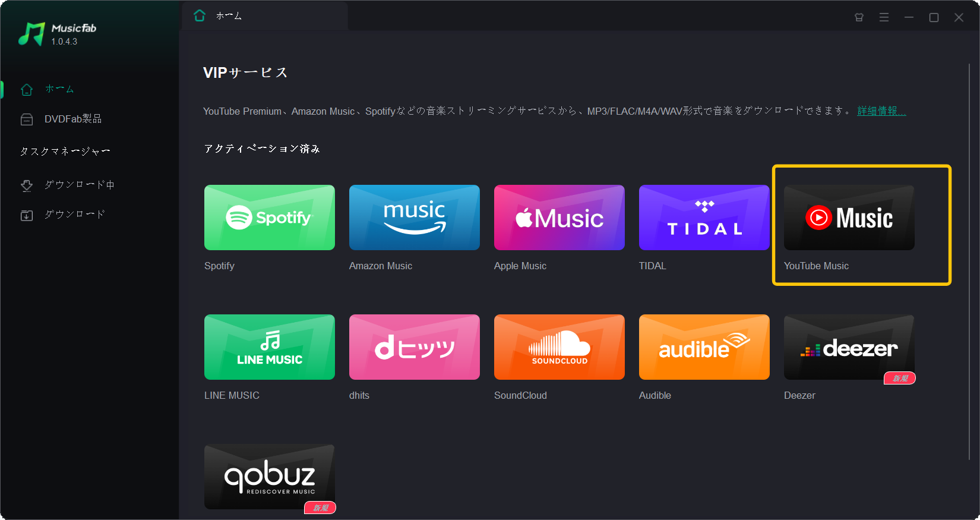Open DVDFab製品 in the sidebar
This screenshot has height=520, width=980.
[x=72, y=119]
